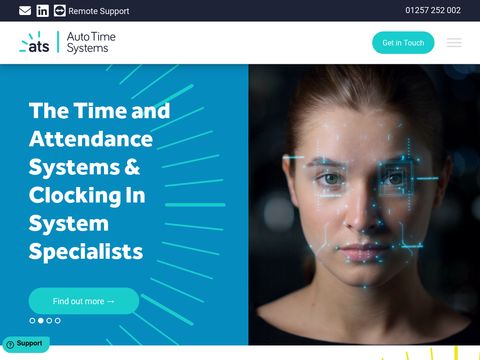Select the fourth carousel slide dot
This screenshot has width=480, height=360.
pyautogui.click(x=58, y=321)
